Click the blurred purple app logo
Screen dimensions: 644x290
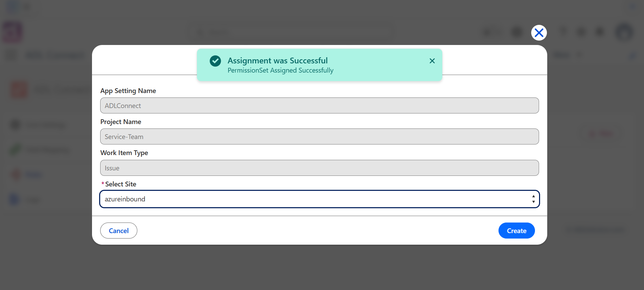[x=13, y=32]
